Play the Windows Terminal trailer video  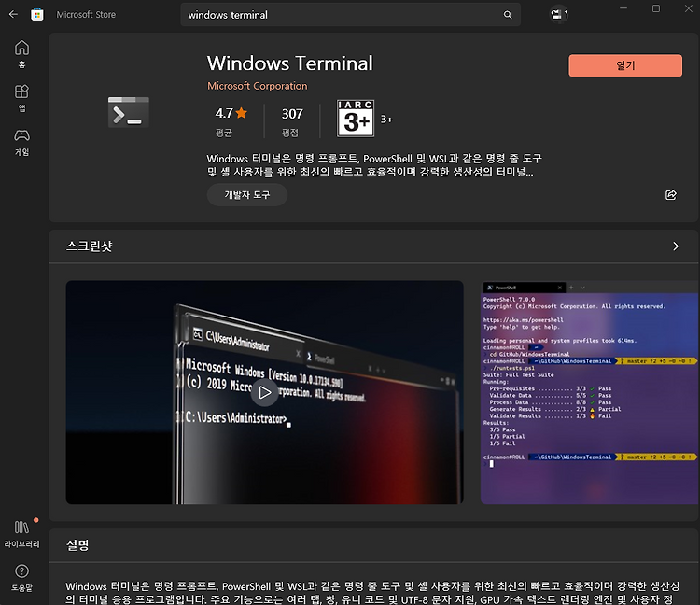coord(265,392)
